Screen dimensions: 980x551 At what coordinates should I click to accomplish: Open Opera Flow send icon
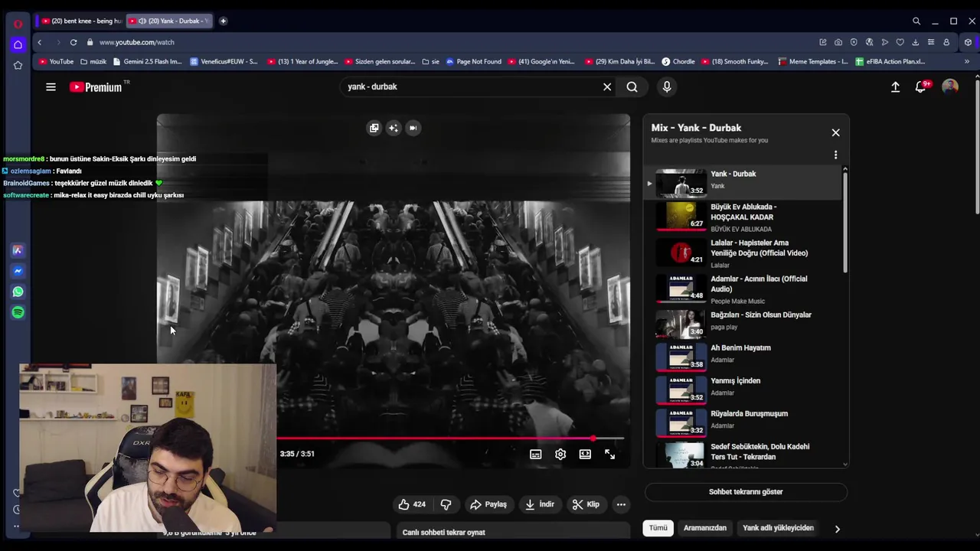click(x=884, y=42)
